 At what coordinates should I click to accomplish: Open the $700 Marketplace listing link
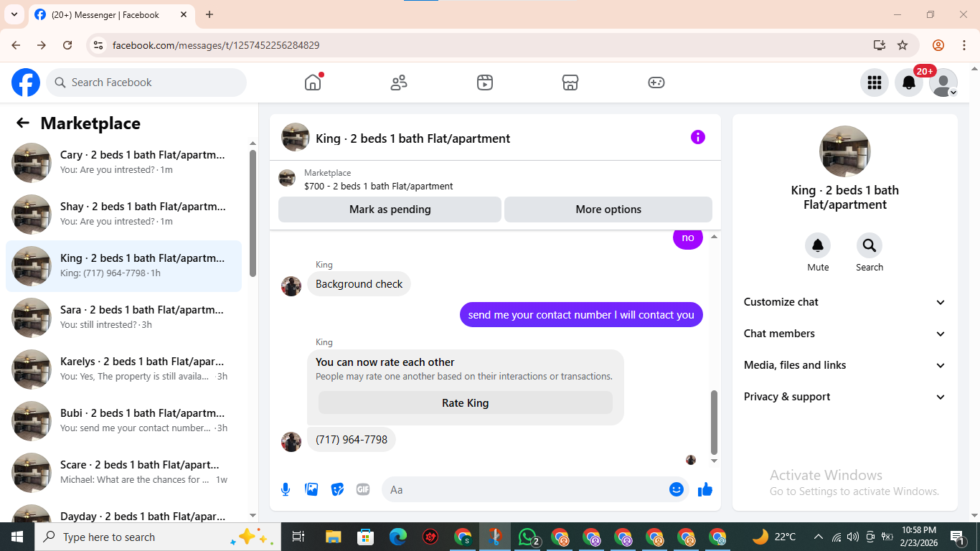pyautogui.click(x=378, y=186)
